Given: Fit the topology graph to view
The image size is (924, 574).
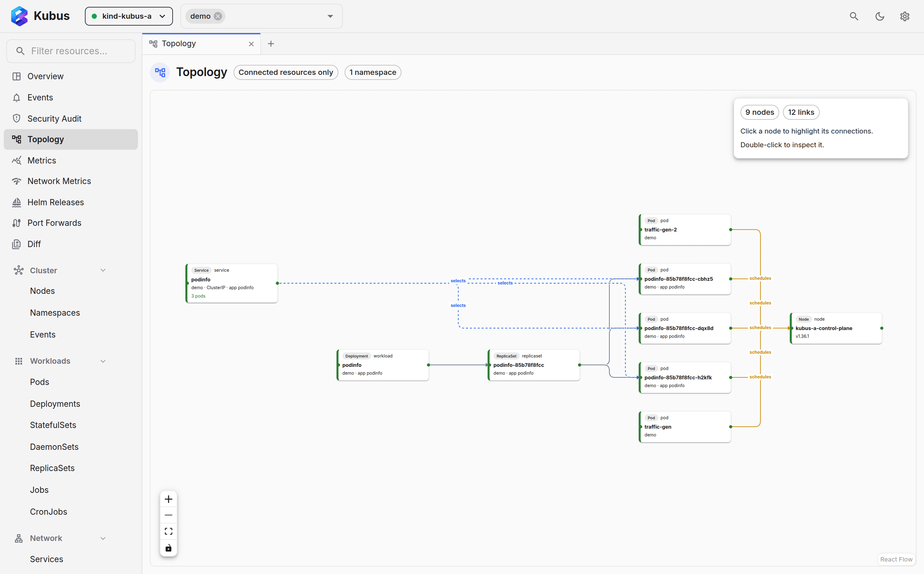Looking at the screenshot, I should click(x=169, y=531).
